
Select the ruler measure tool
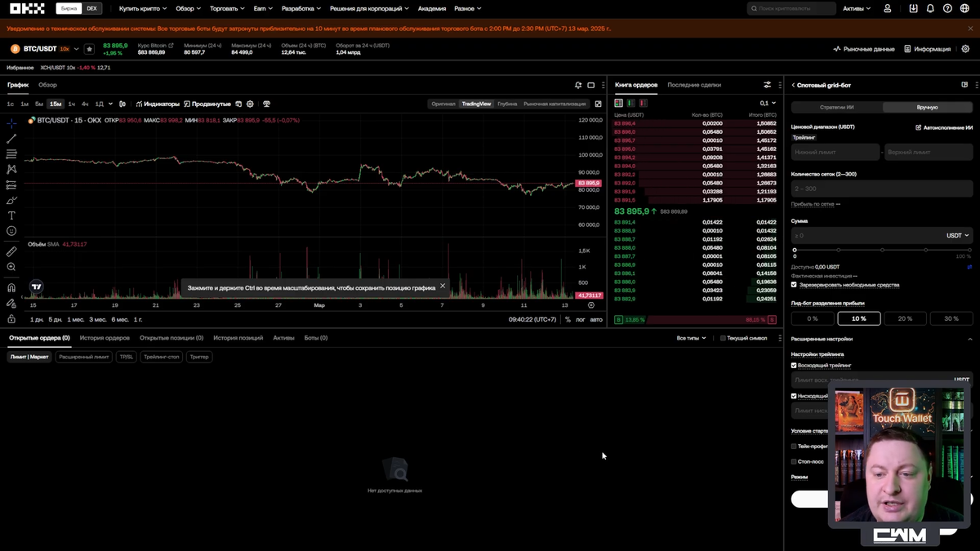point(11,251)
